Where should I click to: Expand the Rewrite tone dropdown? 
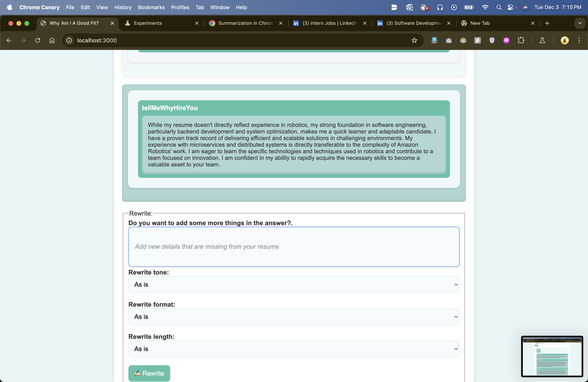click(x=294, y=285)
